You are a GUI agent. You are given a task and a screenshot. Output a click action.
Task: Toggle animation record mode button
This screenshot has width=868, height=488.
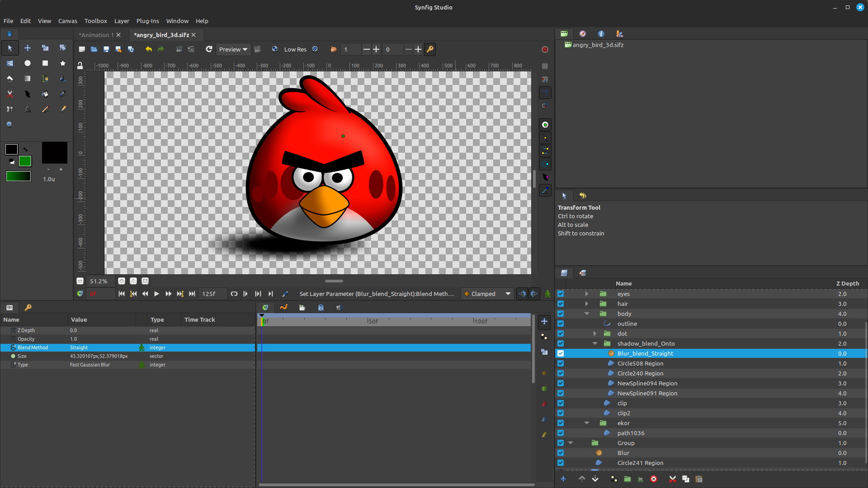tap(547, 294)
